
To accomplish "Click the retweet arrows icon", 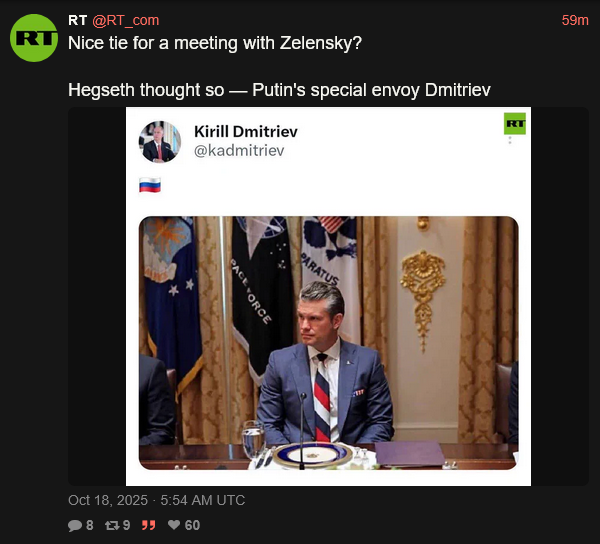I will 112,525.
